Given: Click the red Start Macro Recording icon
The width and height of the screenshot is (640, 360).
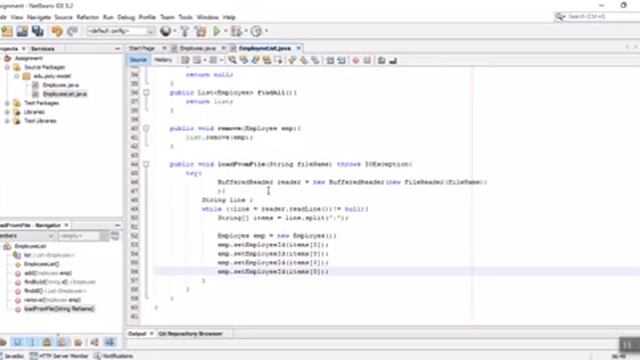Looking at the screenshot, I should point(356,60).
